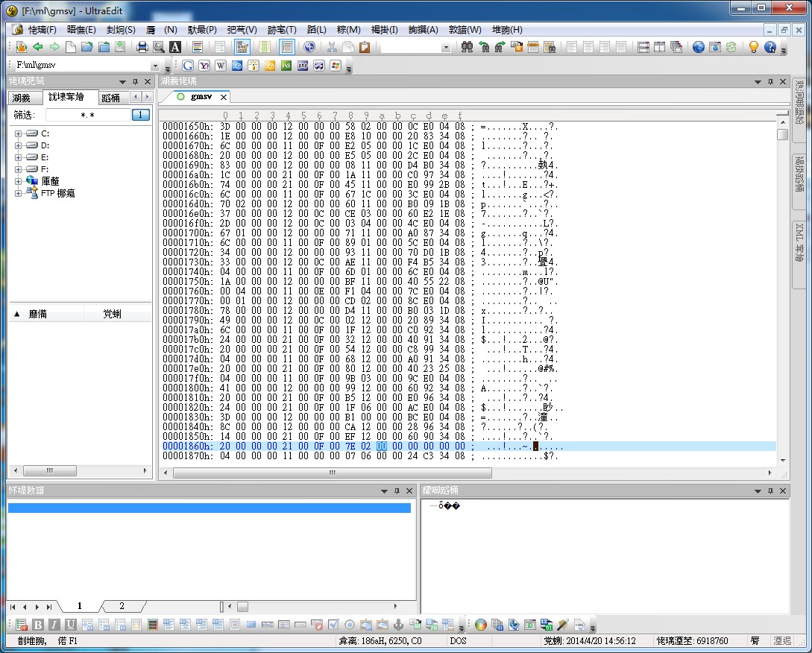The image size is (812, 653).
Task: Toggle the pin on the left file panel
Action: pyautogui.click(x=135, y=81)
